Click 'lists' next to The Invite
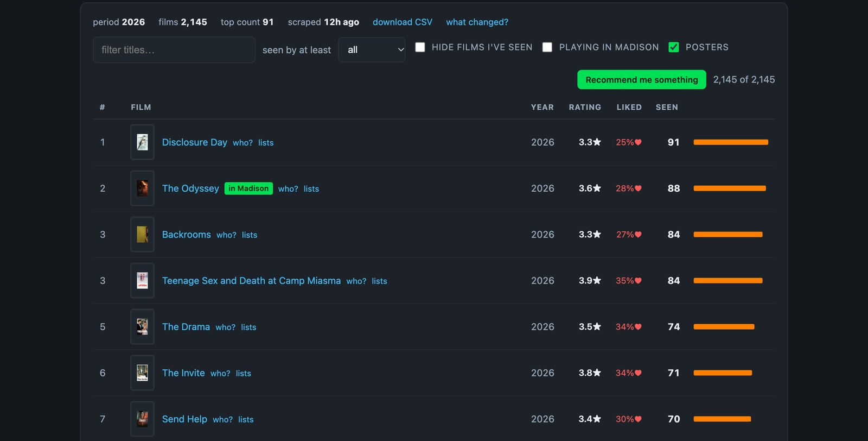This screenshot has width=868, height=441. 244,374
